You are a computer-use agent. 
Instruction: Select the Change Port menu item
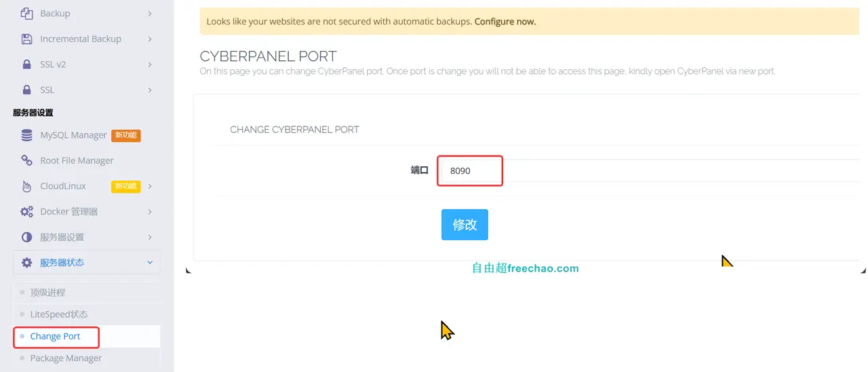pos(56,336)
